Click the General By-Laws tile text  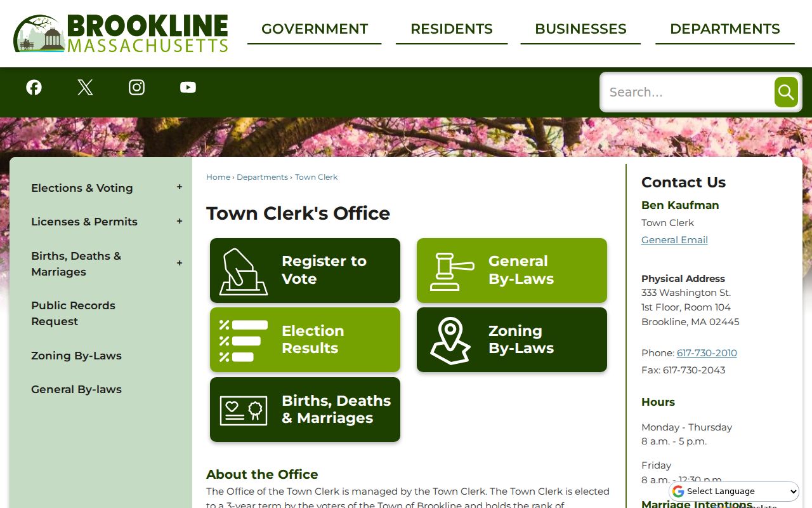pos(521,270)
